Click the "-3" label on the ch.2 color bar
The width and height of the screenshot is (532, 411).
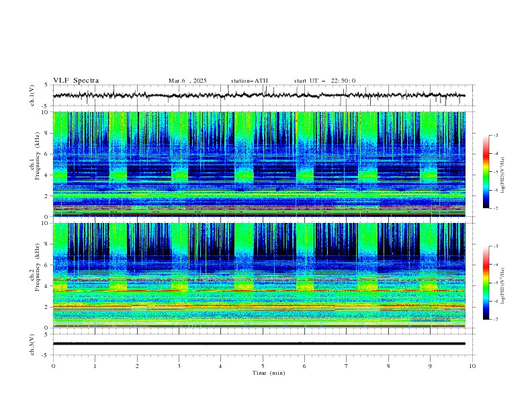pyautogui.click(x=495, y=246)
